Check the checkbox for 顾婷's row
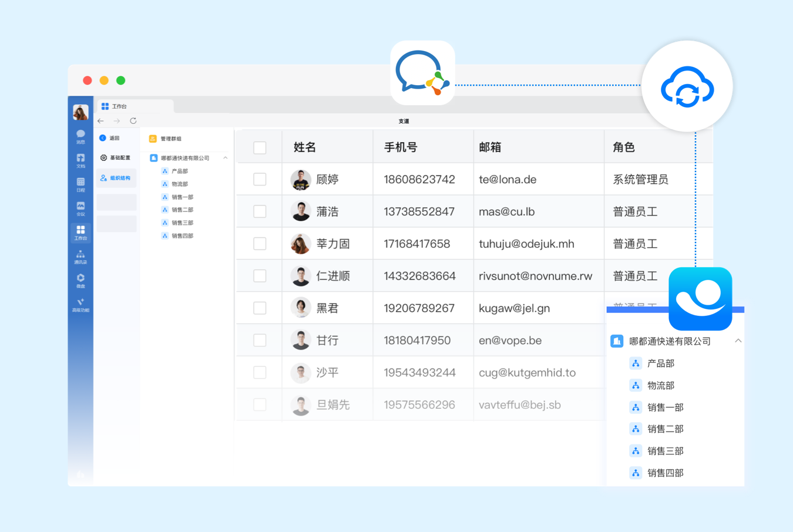 click(260, 179)
